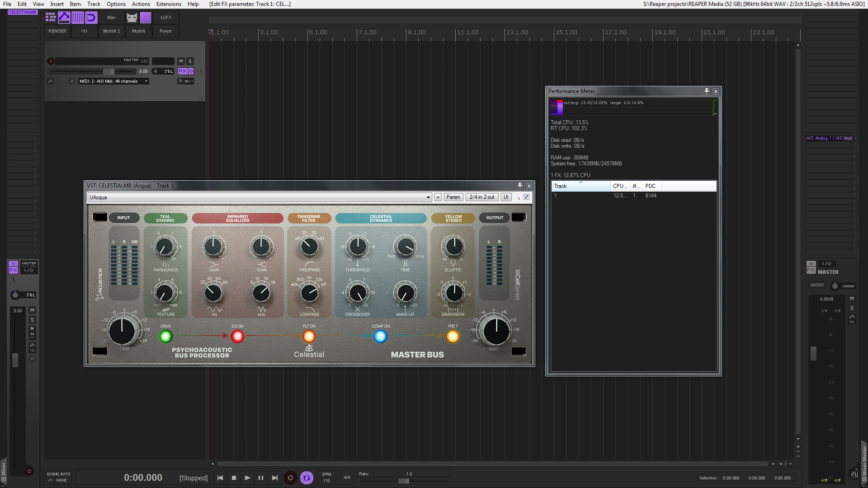The image size is (868, 488).
Task: Pin the Performance Meter window
Action: tap(707, 91)
